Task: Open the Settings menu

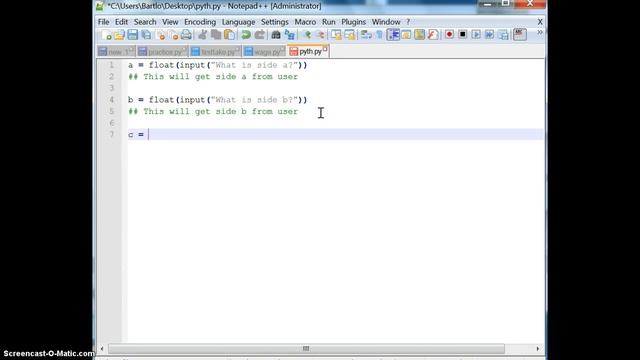Action: tap(275, 22)
